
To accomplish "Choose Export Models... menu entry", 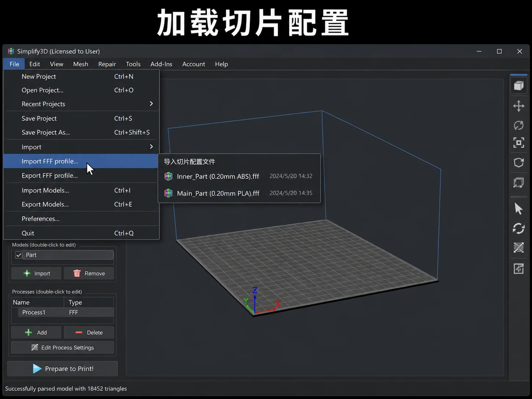I will pos(81,204).
